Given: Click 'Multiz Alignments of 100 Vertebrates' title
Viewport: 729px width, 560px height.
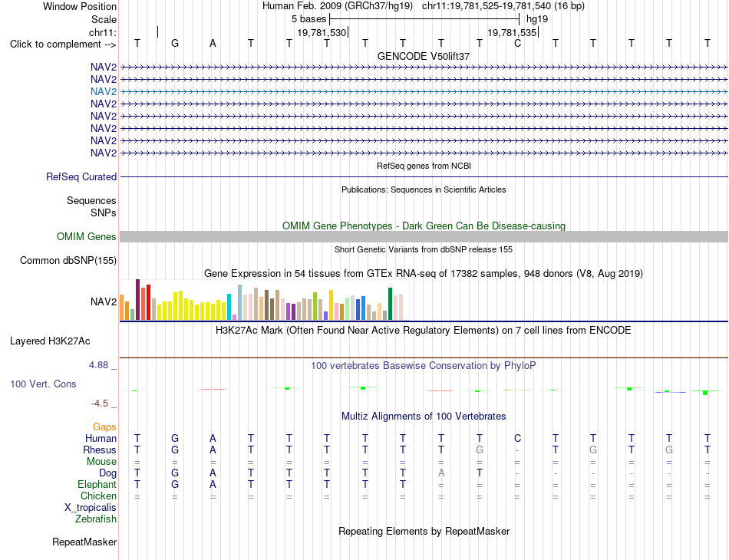Looking at the screenshot, I should 424,417.
